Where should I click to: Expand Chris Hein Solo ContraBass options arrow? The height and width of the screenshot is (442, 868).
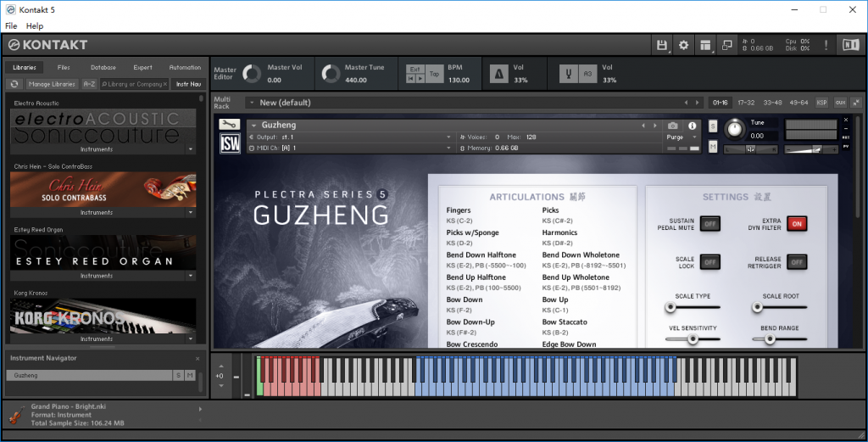tap(191, 213)
